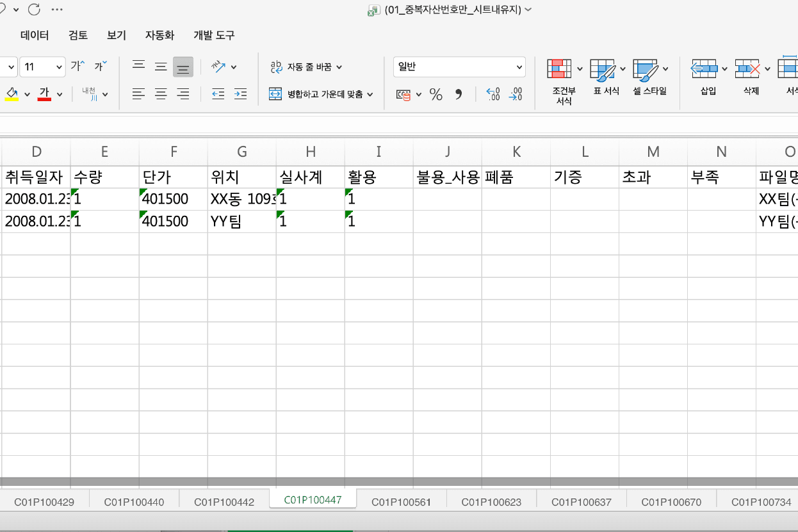Decrease font size with the smaller 가 button

click(x=101, y=67)
